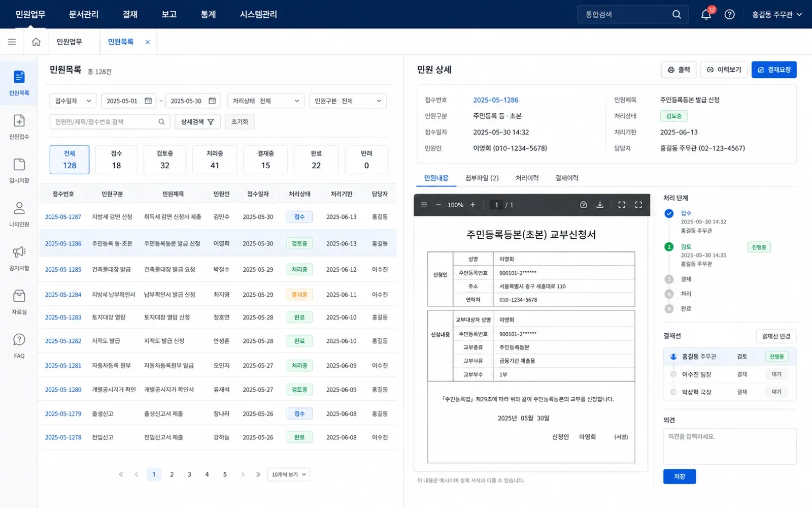Image resolution: width=812 pixels, height=508 pixels.
Task: Download the document in the PDF viewer toolbar
Action: click(600, 205)
